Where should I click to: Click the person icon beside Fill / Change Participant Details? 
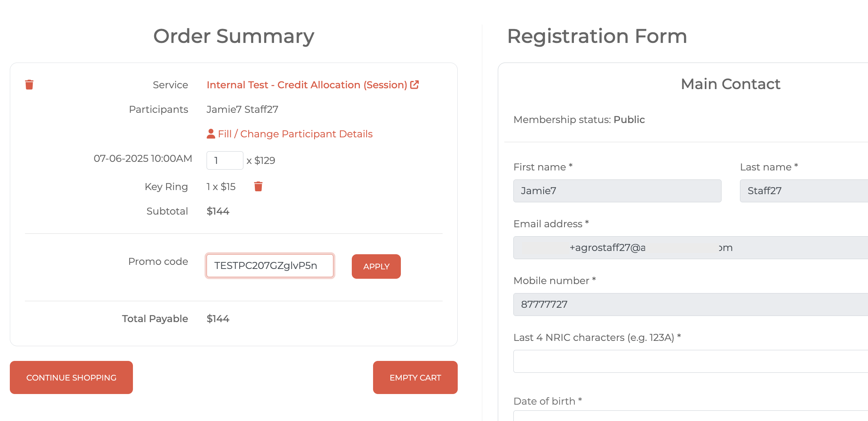[211, 134]
